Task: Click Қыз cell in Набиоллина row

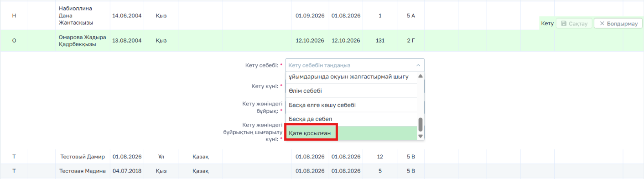Action: 161,16
